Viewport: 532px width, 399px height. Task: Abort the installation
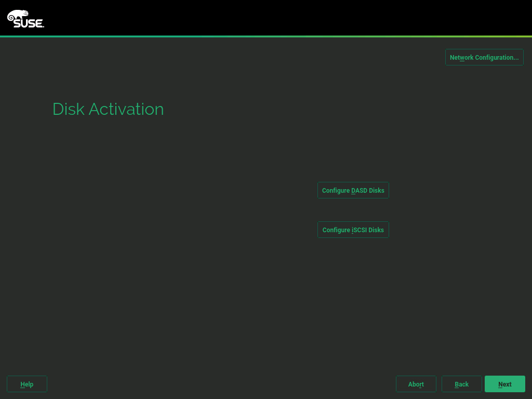(416, 384)
